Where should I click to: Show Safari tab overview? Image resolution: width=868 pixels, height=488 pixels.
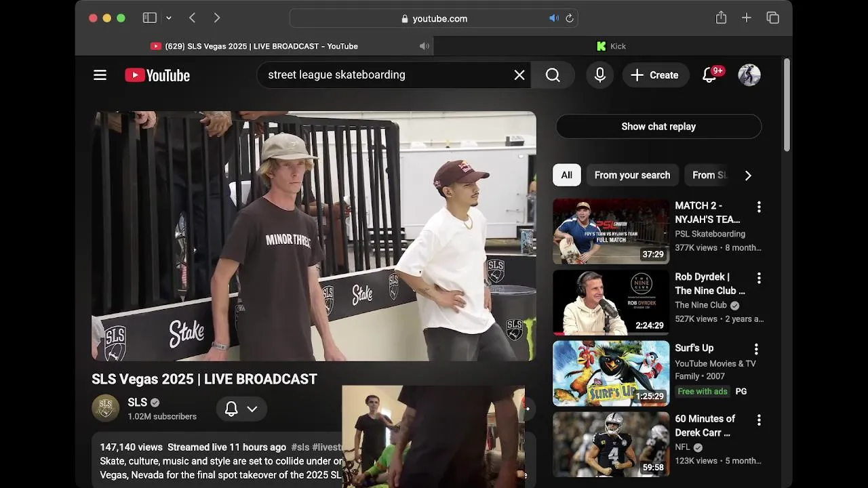(x=772, y=18)
